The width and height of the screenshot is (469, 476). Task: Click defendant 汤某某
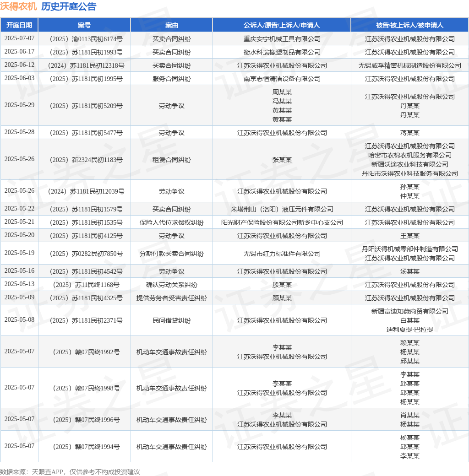410,271
